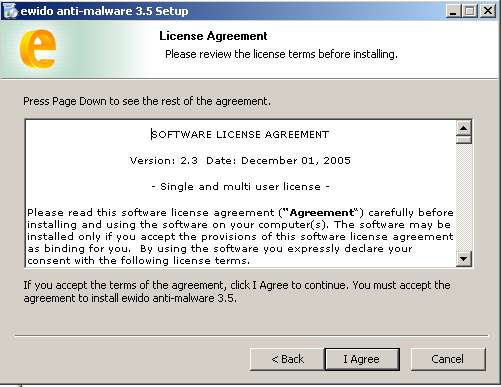Click the setup installer icon in title bar
This screenshot has width=501, height=387.
pos(10,11)
